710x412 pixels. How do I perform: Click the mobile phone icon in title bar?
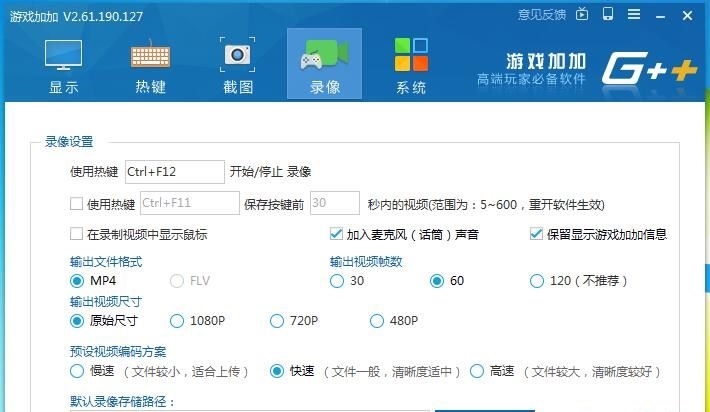(x=608, y=14)
